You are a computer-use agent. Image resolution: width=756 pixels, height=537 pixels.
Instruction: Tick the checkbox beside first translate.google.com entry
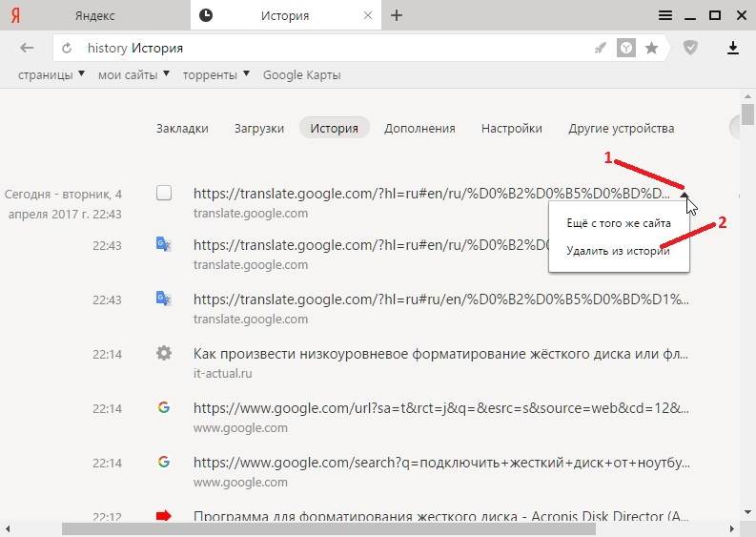point(164,193)
